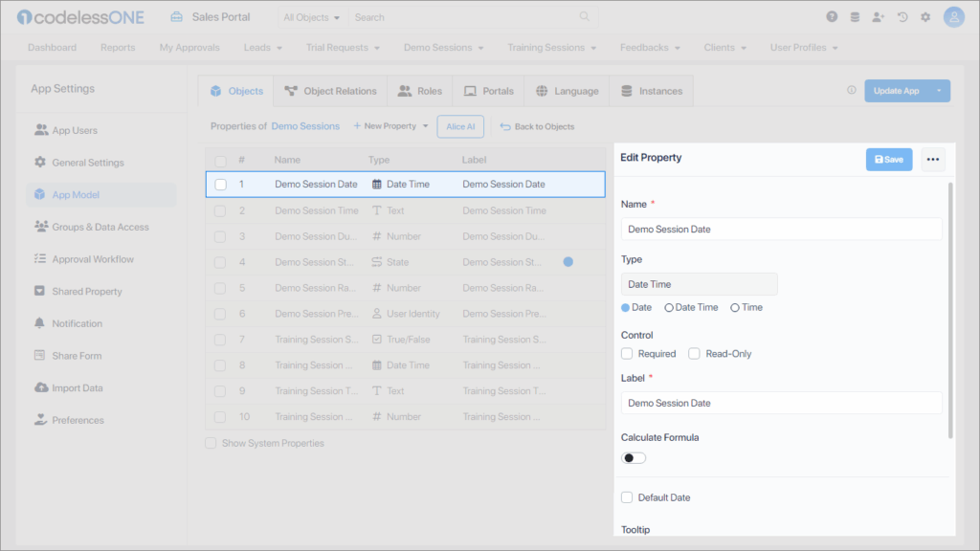The image size is (980, 551).
Task: Click the Update App button
Action: coord(896,91)
